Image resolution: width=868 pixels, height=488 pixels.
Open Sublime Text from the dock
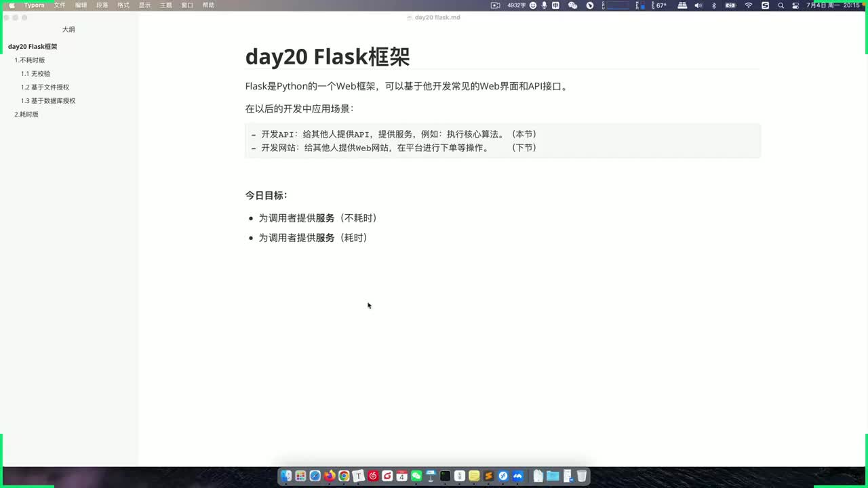tap(489, 476)
